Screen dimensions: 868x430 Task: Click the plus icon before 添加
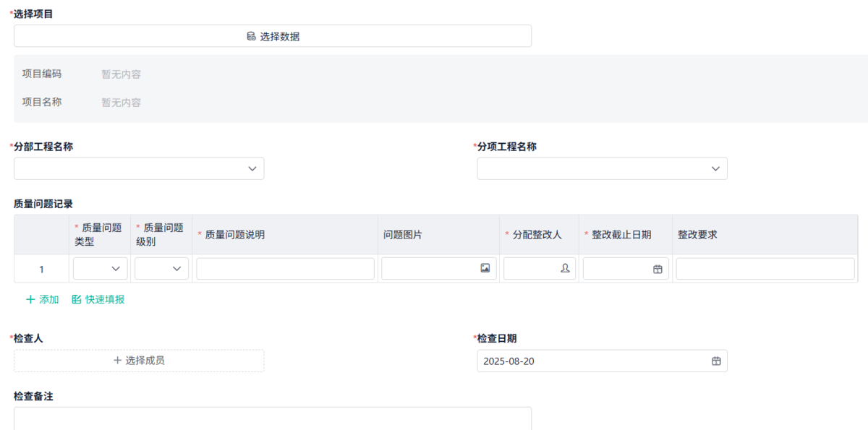(30, 300)
